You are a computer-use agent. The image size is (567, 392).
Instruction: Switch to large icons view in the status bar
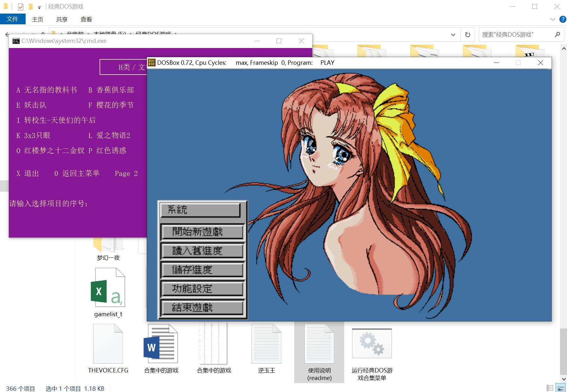point(561,388)
